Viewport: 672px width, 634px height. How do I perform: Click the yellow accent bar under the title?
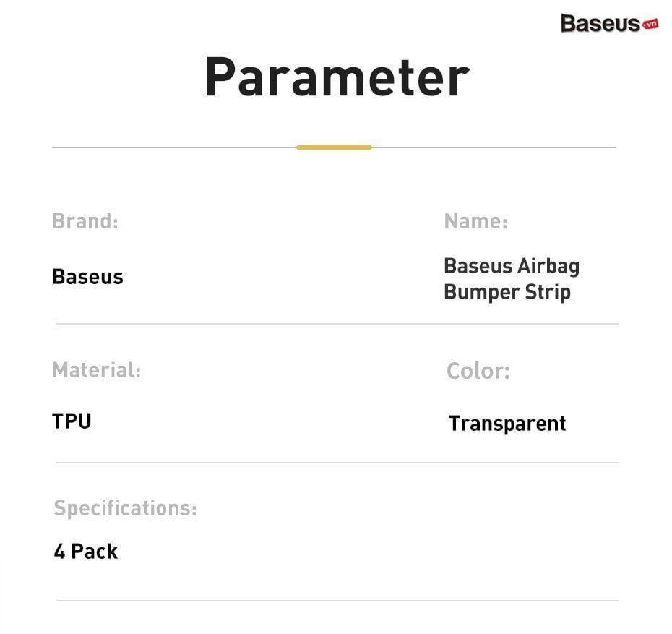click(335, 147)
